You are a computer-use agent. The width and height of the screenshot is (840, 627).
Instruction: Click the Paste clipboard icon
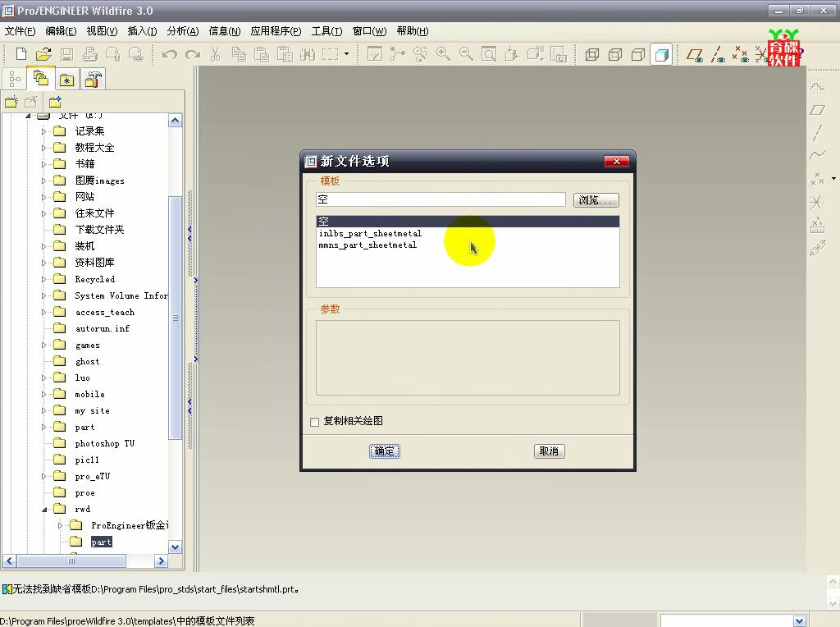[x=262, y=53]
